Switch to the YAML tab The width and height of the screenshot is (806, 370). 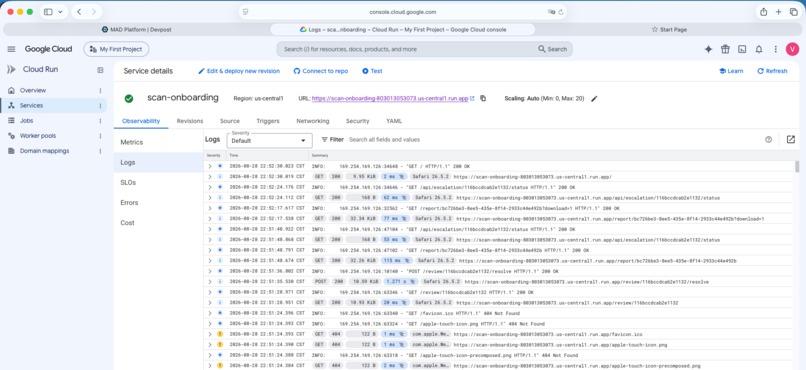click(x=394, y=121)
